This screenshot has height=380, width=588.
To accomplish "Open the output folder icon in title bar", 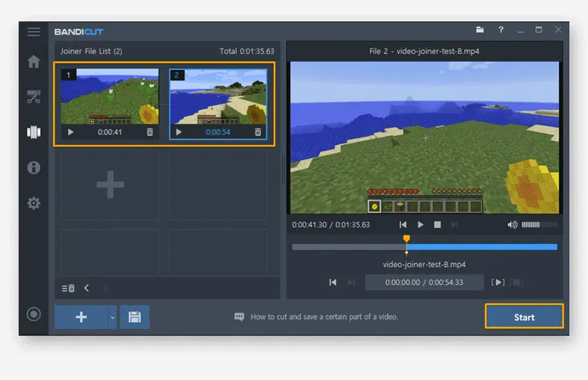I will point(480,30).
